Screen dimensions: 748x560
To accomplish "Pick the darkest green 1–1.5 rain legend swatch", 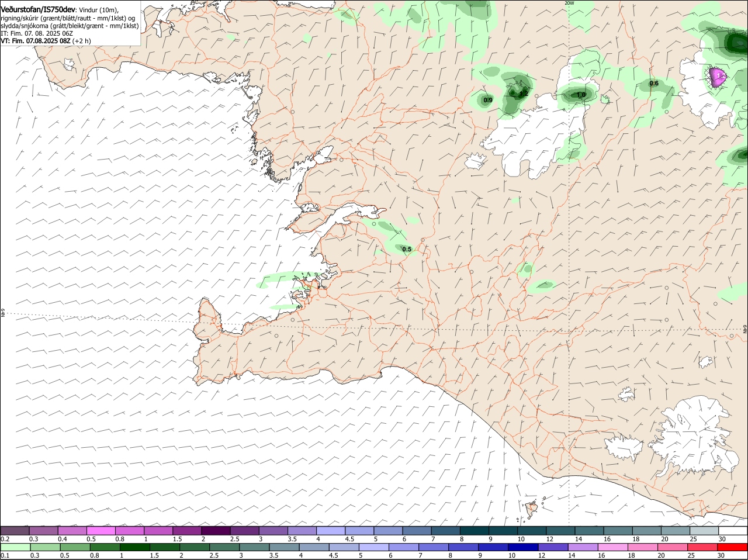I will [134, 547].
